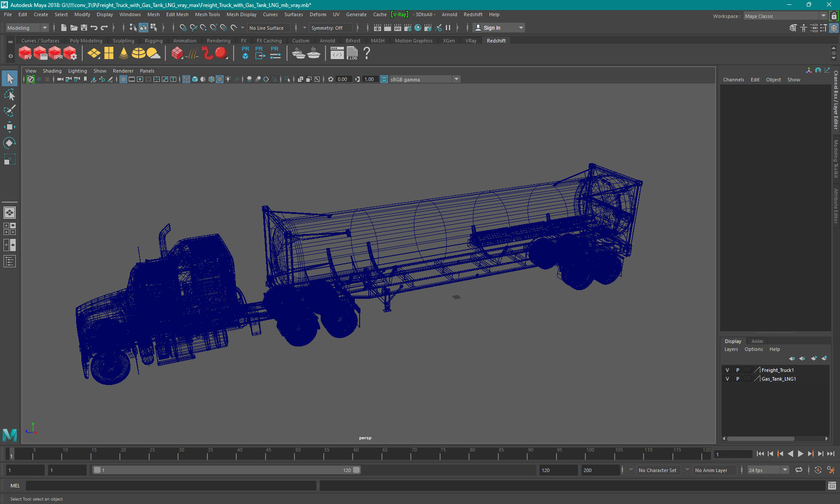This screenshot has height=504, width=840.
Task: Create Redshift sun and sky icon
Action: coord(153,53)
